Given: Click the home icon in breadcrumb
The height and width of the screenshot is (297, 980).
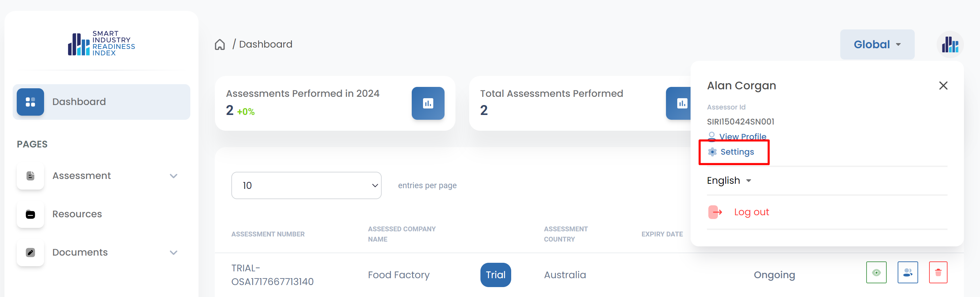Looking at the screenshot, I should [219, 44].
